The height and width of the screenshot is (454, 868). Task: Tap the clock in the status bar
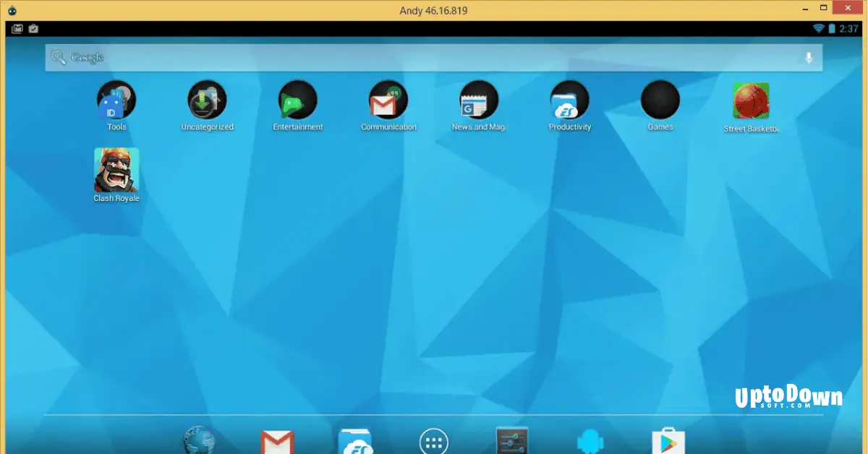(849, 28)
